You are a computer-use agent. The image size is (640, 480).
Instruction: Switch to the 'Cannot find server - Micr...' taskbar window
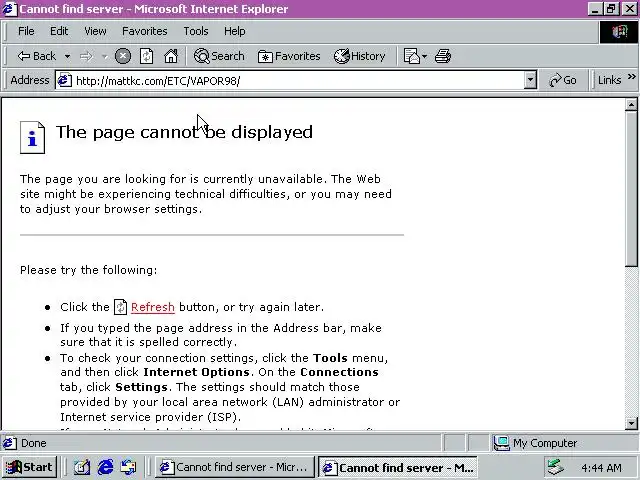click(234, 467)
